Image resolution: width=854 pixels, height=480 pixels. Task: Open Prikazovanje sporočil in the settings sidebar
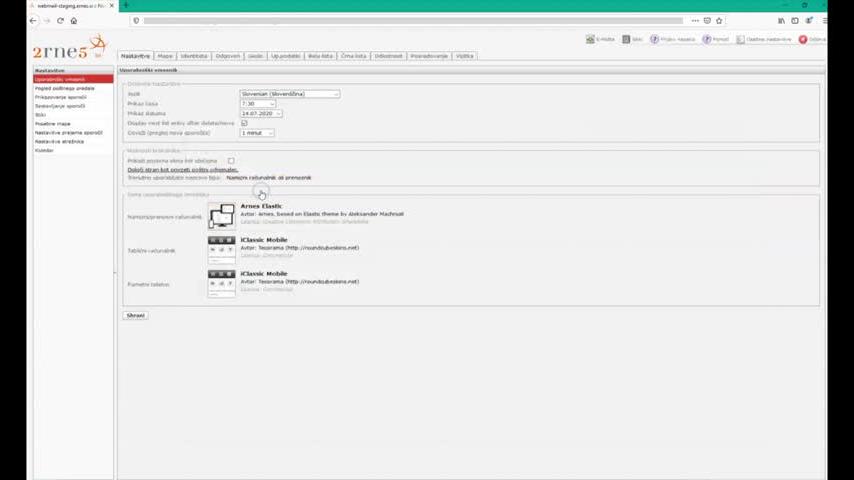[x=61, y=97]
